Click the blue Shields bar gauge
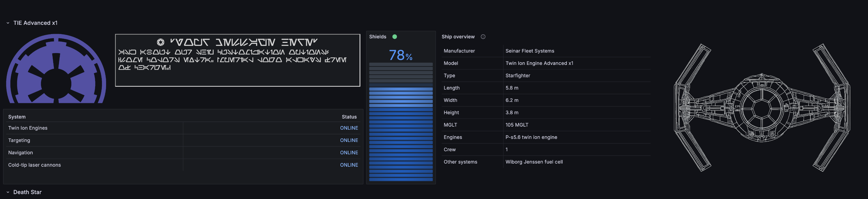Screen dimensions: 868x199 click(x=401, y=134)
